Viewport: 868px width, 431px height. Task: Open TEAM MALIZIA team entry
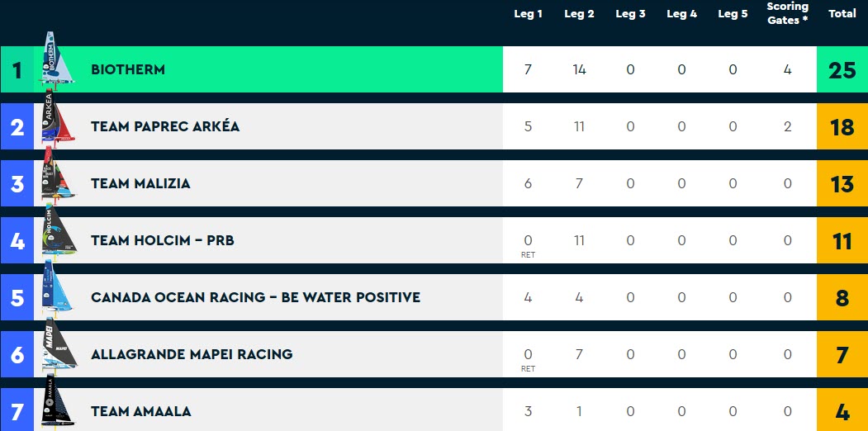pyautogui.click(x=140, y=183)
